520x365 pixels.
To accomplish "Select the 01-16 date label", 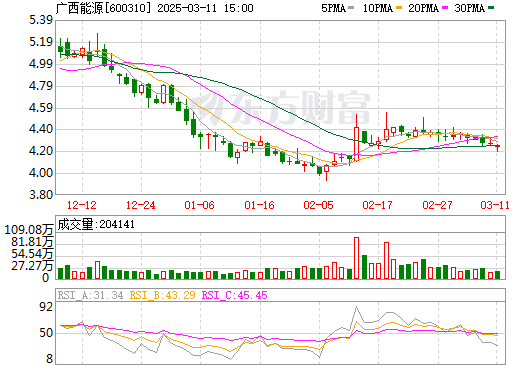I will point(260,205).
